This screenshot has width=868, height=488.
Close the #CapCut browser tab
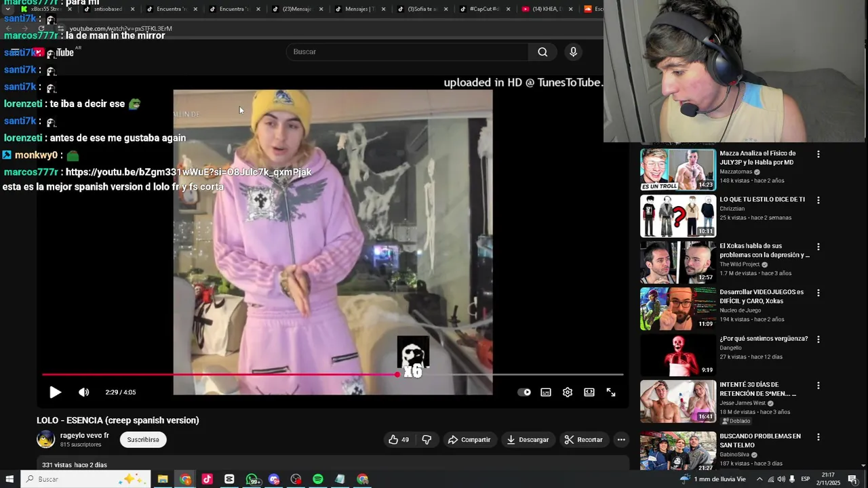pyautogui.click(x=509, y=9)
